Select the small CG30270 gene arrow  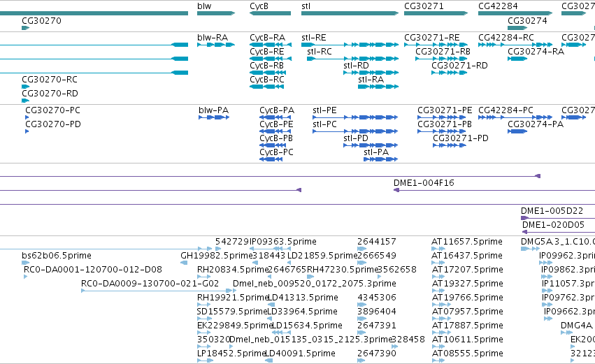(25, 28)
